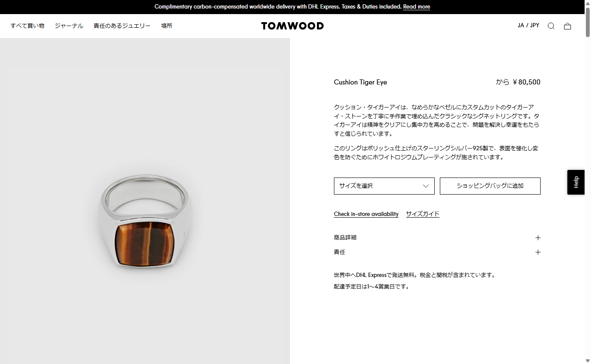Viewport: 591px width, 364px height.
Task: Open the サイズを選択 dropdown
Action: pos(384,186)
